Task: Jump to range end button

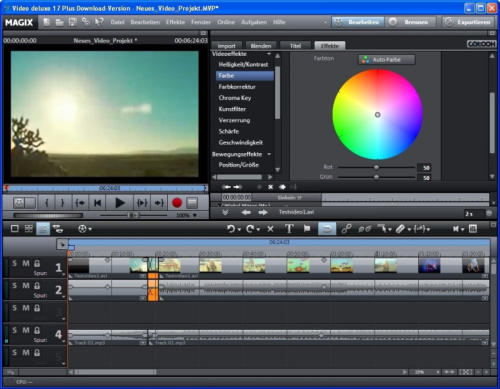Action: (x=159, y=203)
